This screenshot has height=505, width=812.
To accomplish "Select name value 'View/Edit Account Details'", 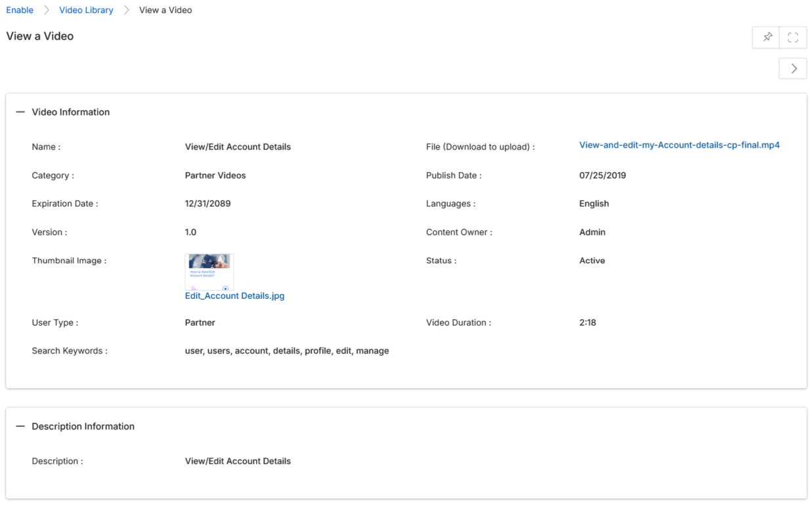I will (238, 147).
